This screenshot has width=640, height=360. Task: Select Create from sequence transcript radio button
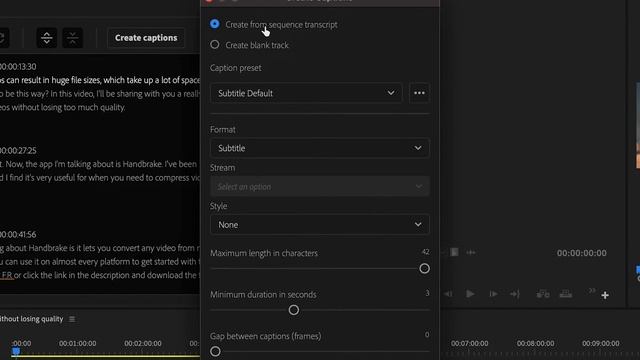[x=215, y=24]
